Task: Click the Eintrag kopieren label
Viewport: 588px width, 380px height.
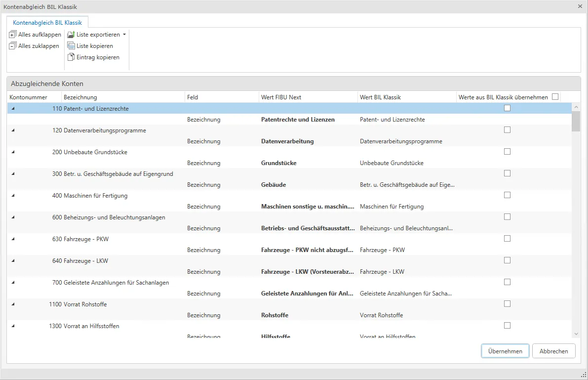Action: [x=98, y=57]
